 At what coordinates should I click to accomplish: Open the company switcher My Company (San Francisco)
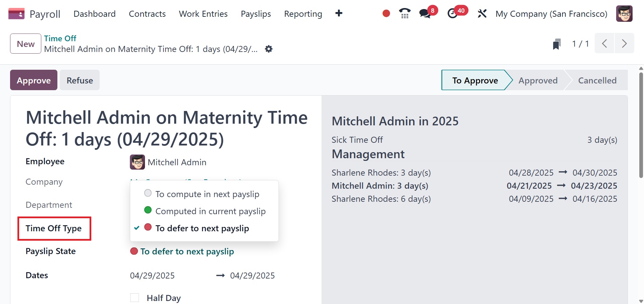[551, 14]
